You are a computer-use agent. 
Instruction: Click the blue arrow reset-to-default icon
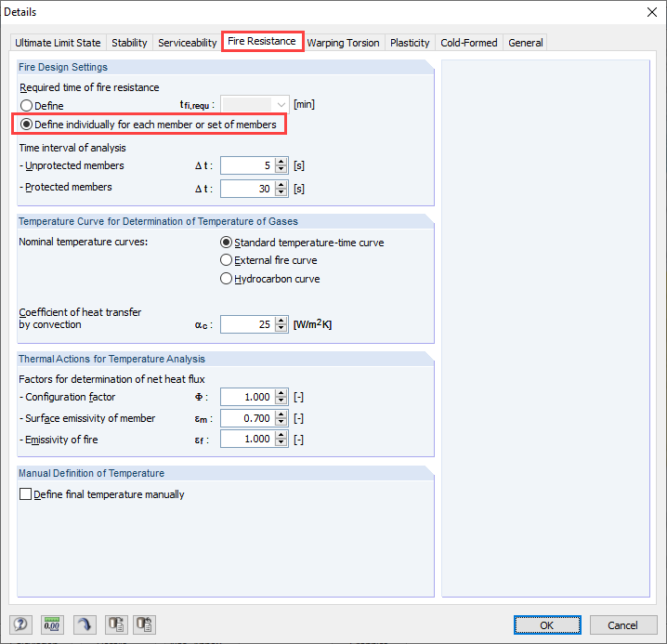(85, 624)
